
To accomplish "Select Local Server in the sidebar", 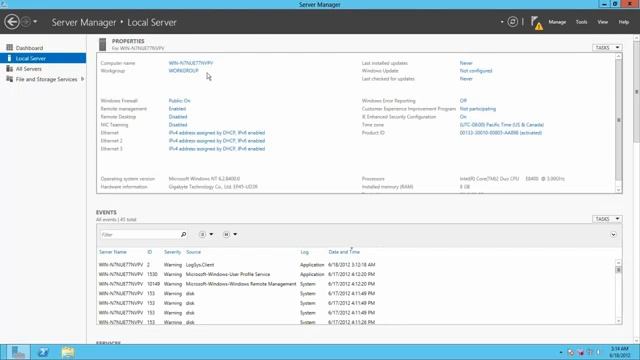I will pyautogui.click(x=43, y=58).
